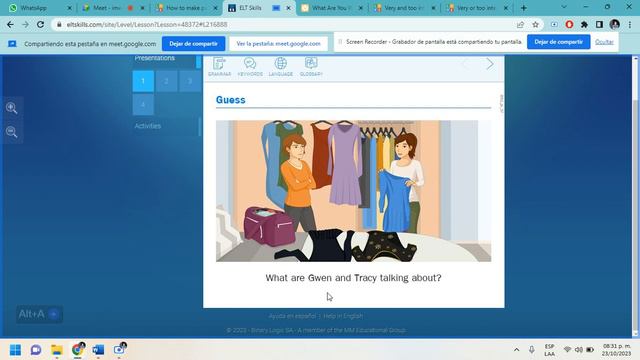Click the Ocultar link

[x=604, y=42]
